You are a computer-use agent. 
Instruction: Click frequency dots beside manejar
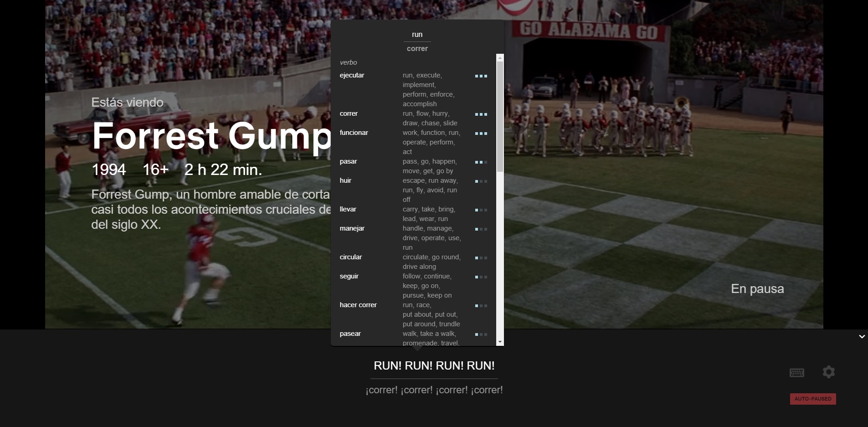click(481, 229)
